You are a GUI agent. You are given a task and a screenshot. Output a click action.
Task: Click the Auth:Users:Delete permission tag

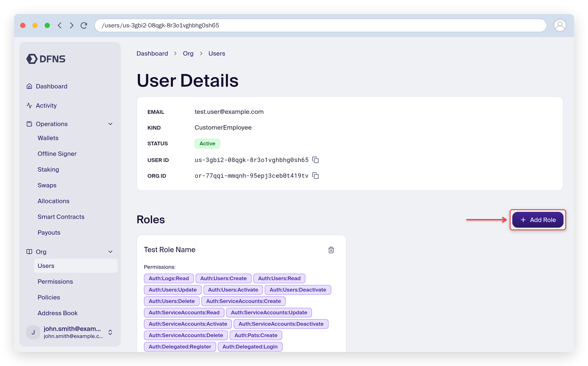[172, 301]
